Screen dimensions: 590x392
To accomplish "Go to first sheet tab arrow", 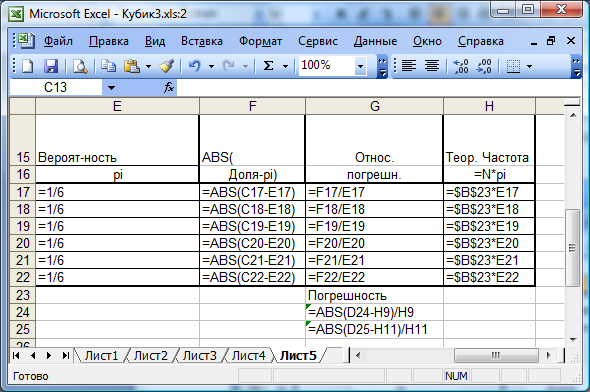I will 16,355.
